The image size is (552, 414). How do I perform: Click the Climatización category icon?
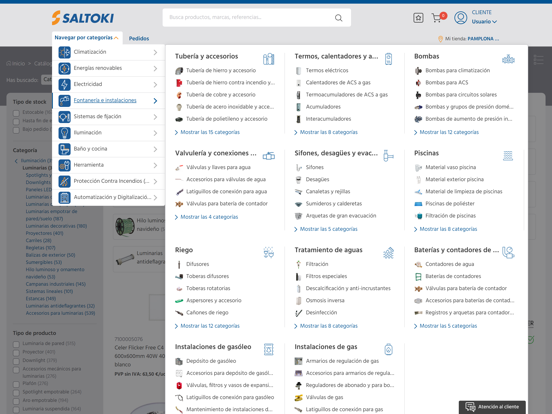tap(64, 52)
